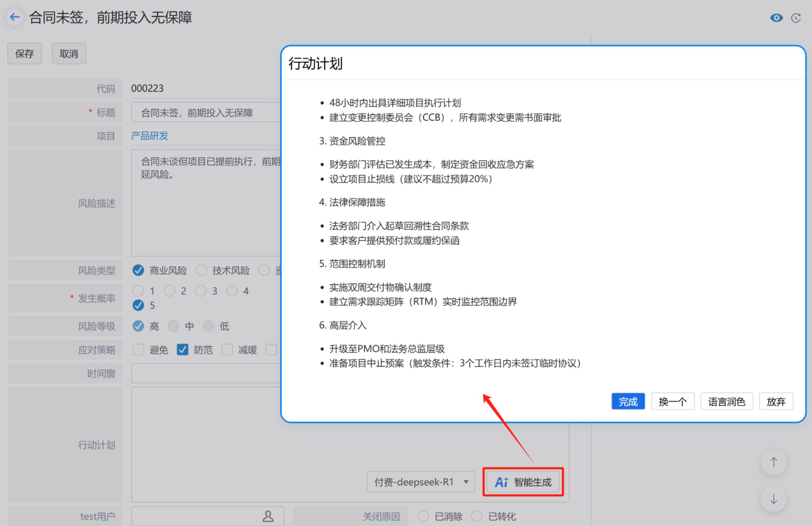Image resolution: width=812 pixels, height=526 pixels.
Task: Select 技术风险 risk type
Action: coord(201,270)
